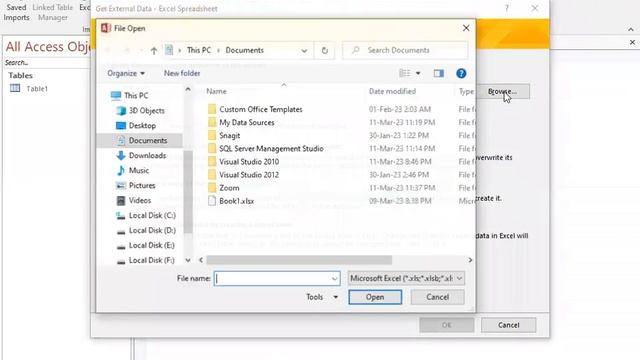Create a New folder
The width and height of the screenshot is (640, 360).
(182, 73)
